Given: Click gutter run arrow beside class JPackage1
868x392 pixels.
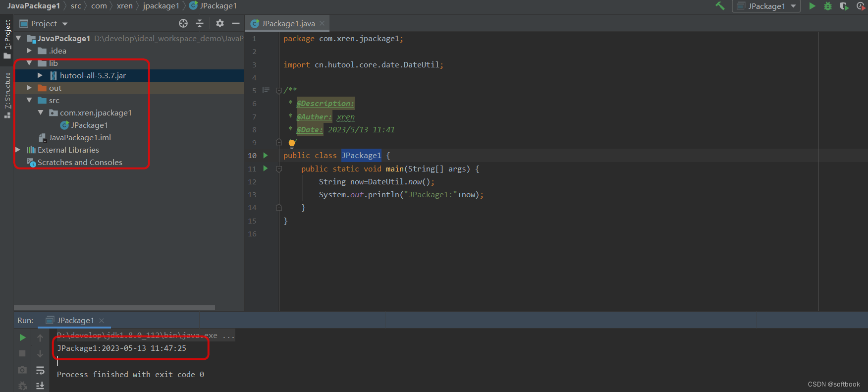Looking at the screenshot, I should pyautogui.click(x=266, y=156).
